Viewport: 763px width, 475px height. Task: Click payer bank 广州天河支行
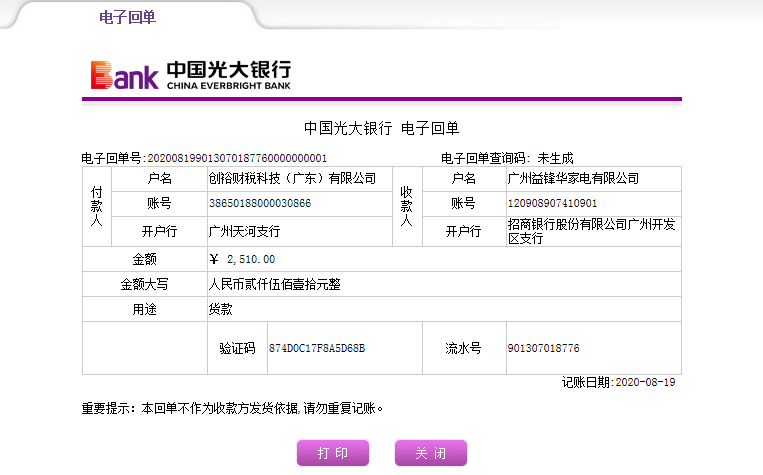coord(243,231)
